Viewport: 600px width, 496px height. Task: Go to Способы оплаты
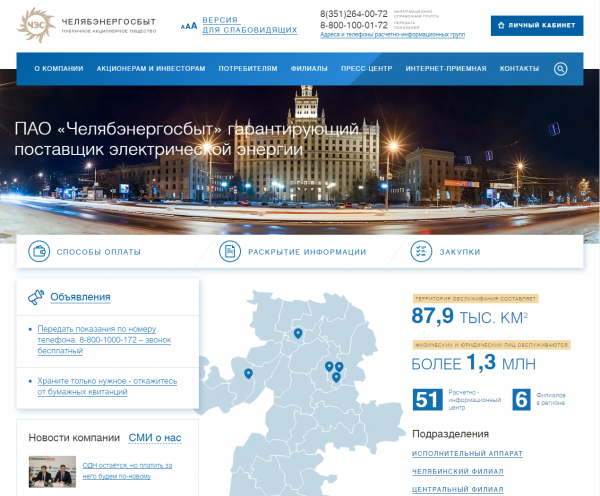[99, 252]
